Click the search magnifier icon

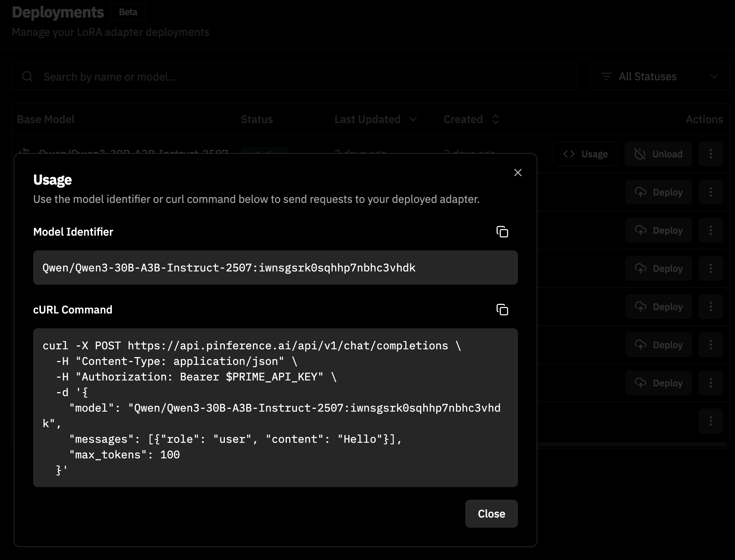pos(27,76)
